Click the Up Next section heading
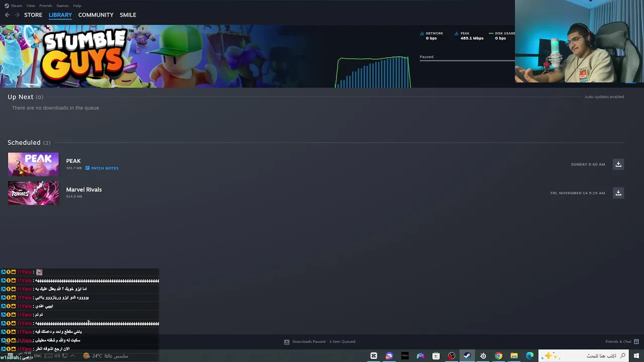 (x=25, y=97)
